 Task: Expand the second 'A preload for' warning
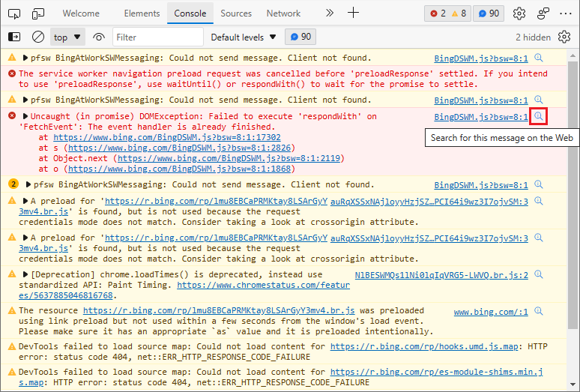(x=25, y=238)
